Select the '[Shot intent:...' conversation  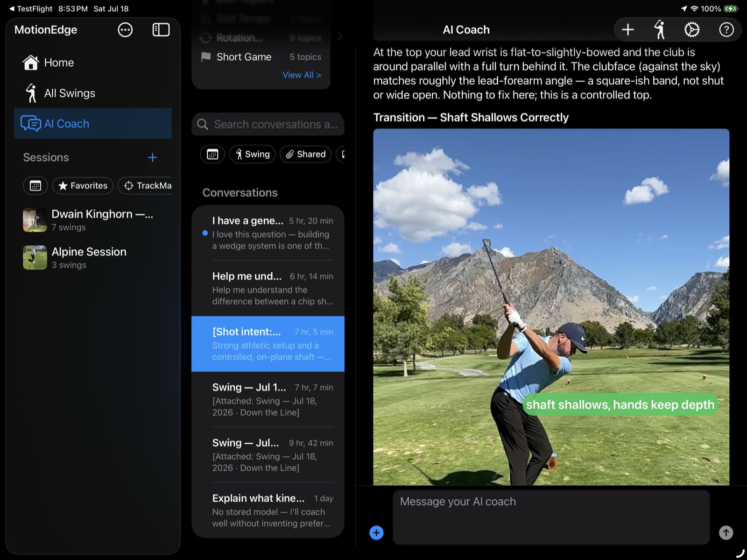point(268,344)
